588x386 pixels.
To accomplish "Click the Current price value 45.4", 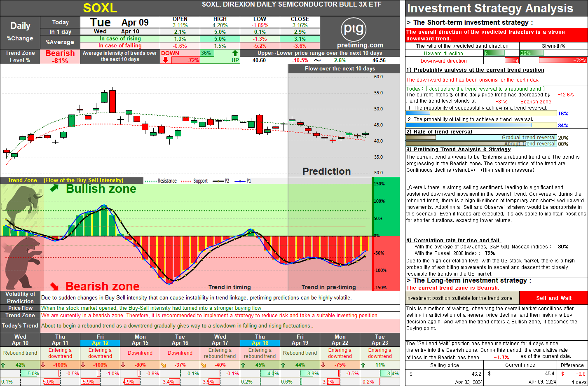I will (x=550, y=374).
